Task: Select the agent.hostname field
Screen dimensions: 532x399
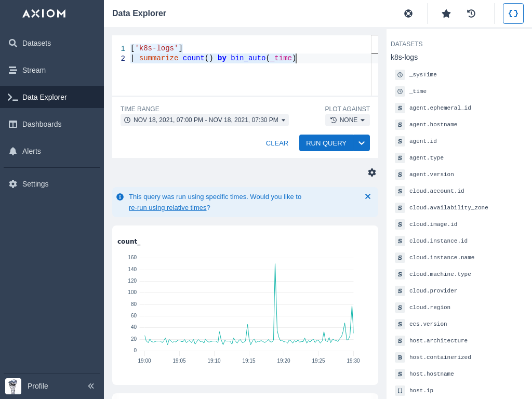Action: pyautogui.click(x=433, y=125)
